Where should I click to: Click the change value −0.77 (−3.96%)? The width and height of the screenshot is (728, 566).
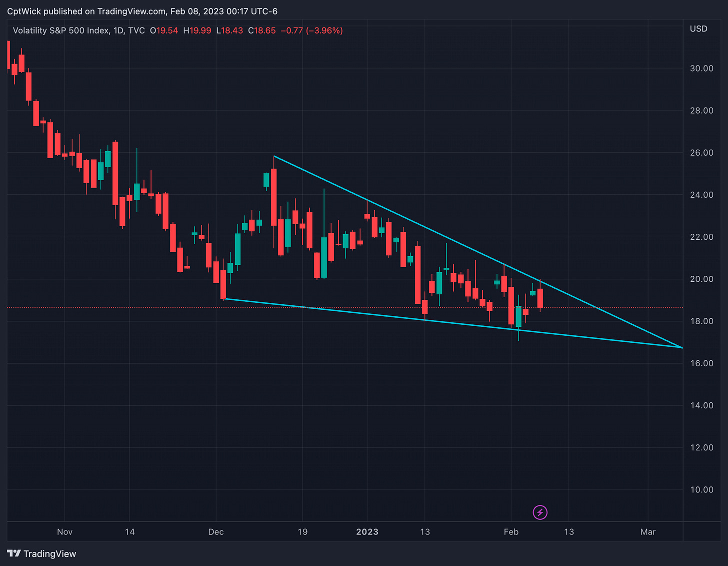click(x=311, y=31)
